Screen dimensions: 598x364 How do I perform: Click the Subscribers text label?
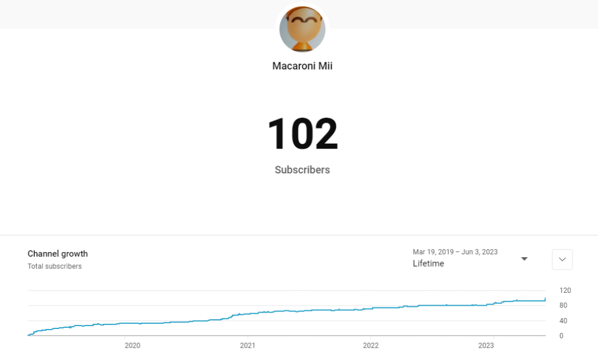pyautogui.click(x=302, y=170)
